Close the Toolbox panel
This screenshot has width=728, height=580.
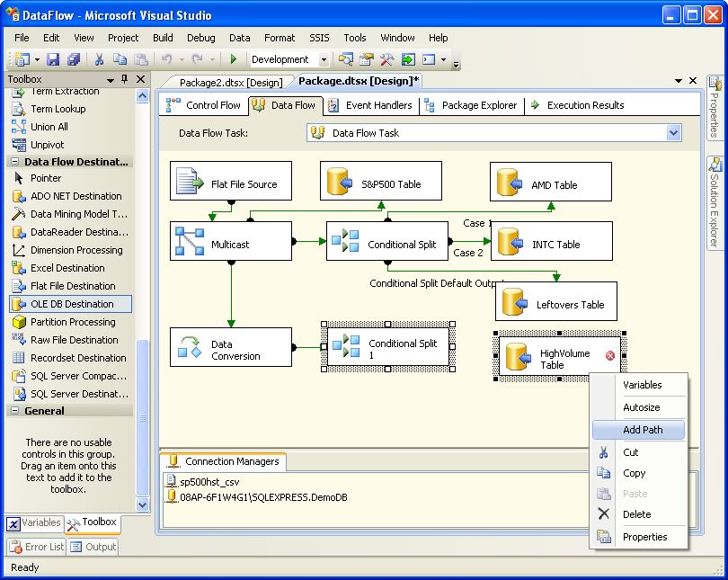click(141, 79)
